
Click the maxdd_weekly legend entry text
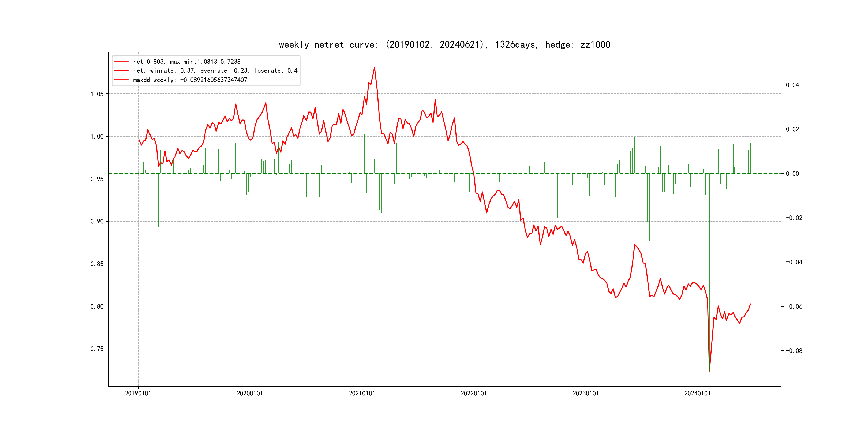coord(190,80)
